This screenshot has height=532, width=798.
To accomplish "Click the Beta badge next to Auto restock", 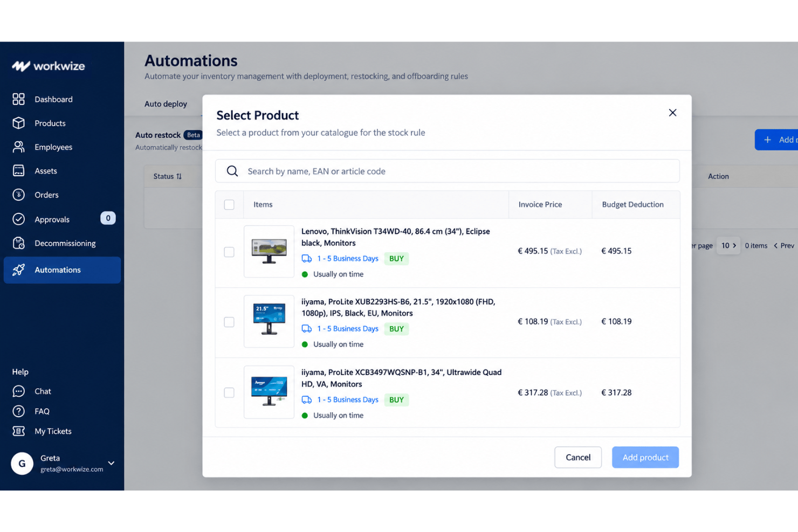I will point(193,135).
